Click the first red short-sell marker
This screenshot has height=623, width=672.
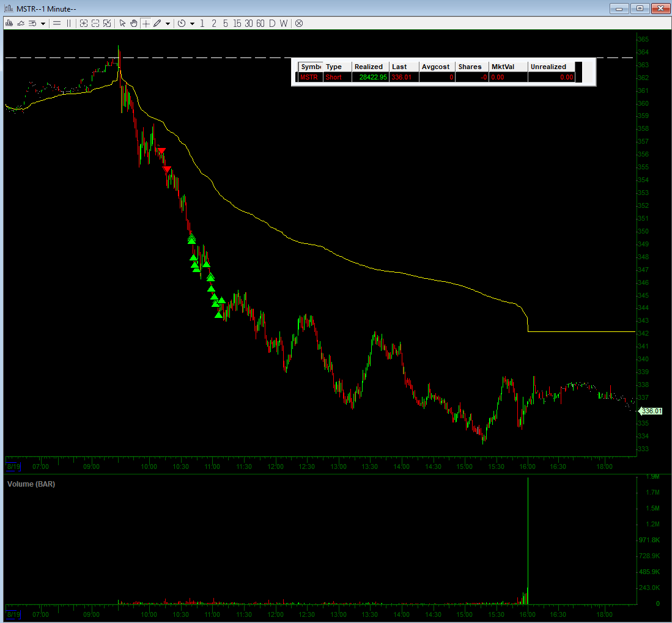point(161,150)
